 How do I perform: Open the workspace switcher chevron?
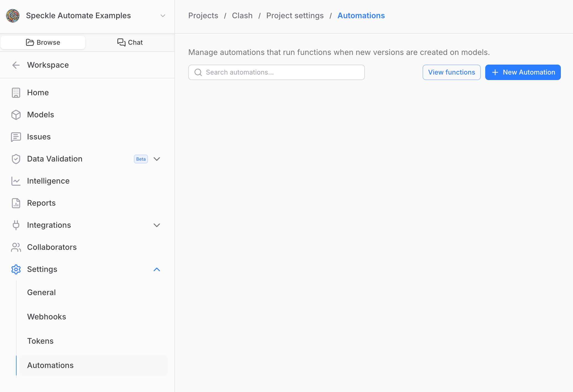pyautogui.click(x=163, y=16)
